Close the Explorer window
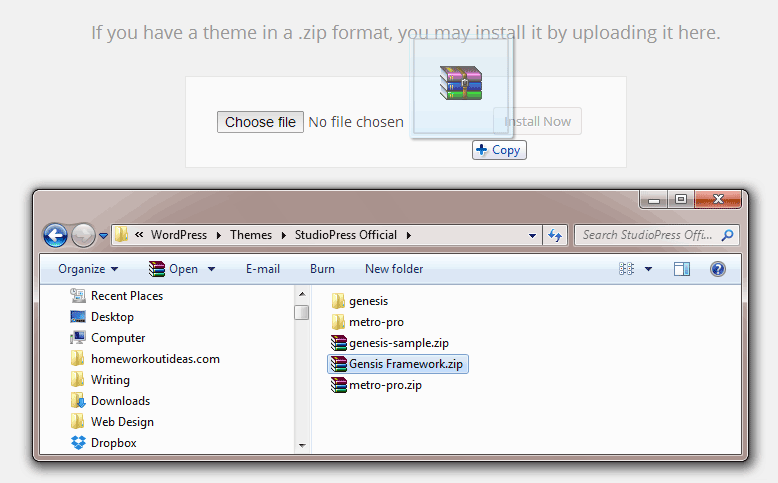 718,200
